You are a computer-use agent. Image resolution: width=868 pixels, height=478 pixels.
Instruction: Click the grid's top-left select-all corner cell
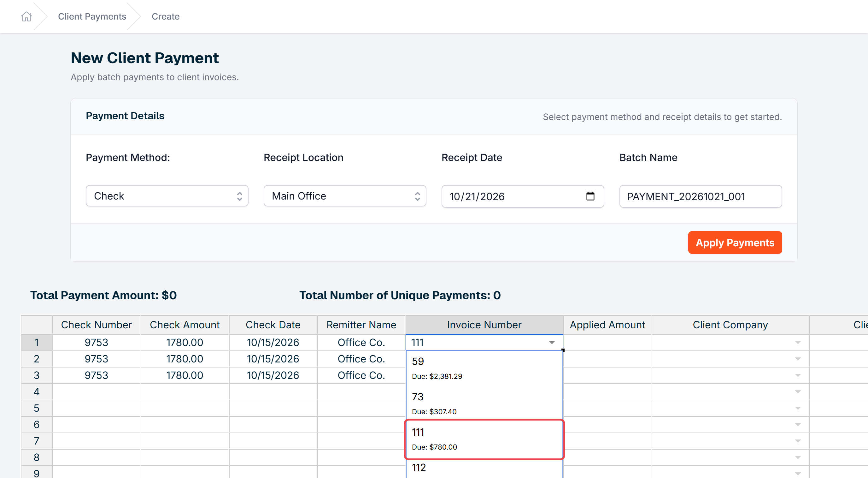pos(37,325)
